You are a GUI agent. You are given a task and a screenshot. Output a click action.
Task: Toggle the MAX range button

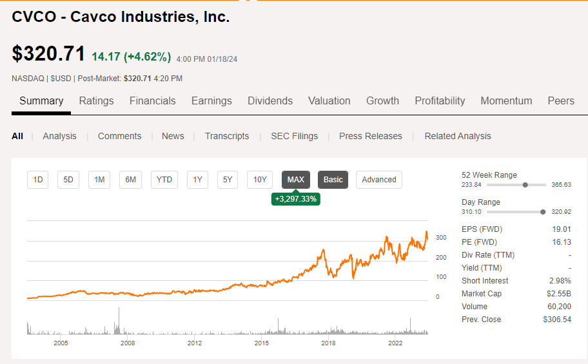(296, 180)
